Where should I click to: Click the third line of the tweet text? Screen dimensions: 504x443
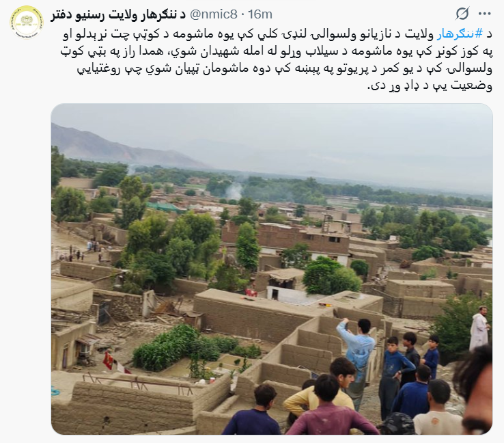click(x=285, y=69)
